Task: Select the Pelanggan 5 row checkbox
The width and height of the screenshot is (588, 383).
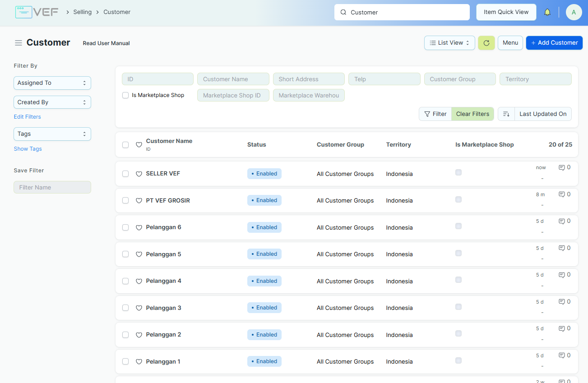Action: pos(125,254)
